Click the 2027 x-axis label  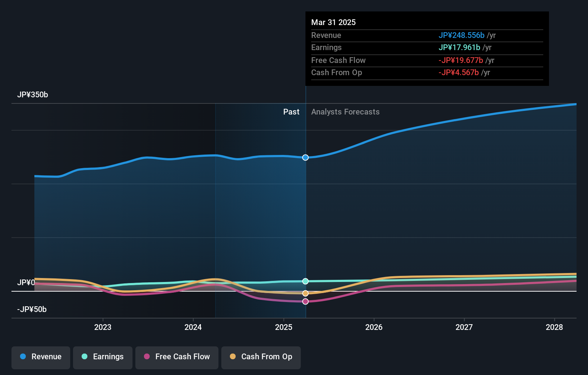464,327
